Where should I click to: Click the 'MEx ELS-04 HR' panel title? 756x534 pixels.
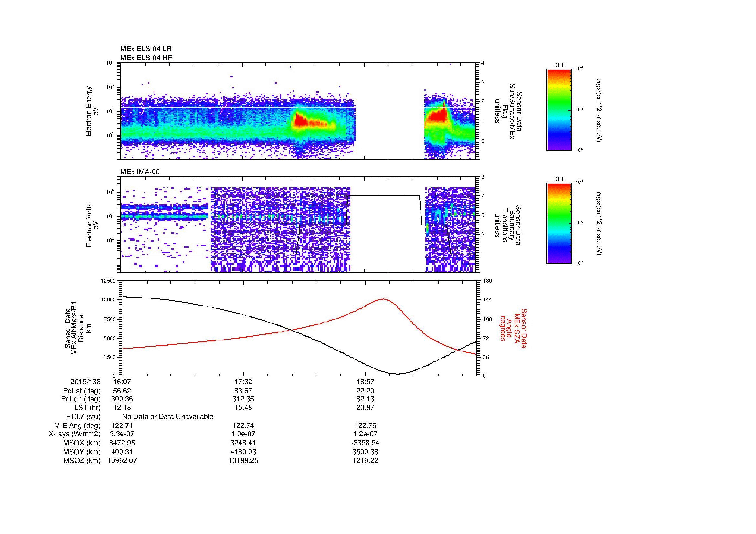pyautogui.click(x=146, y=58)
